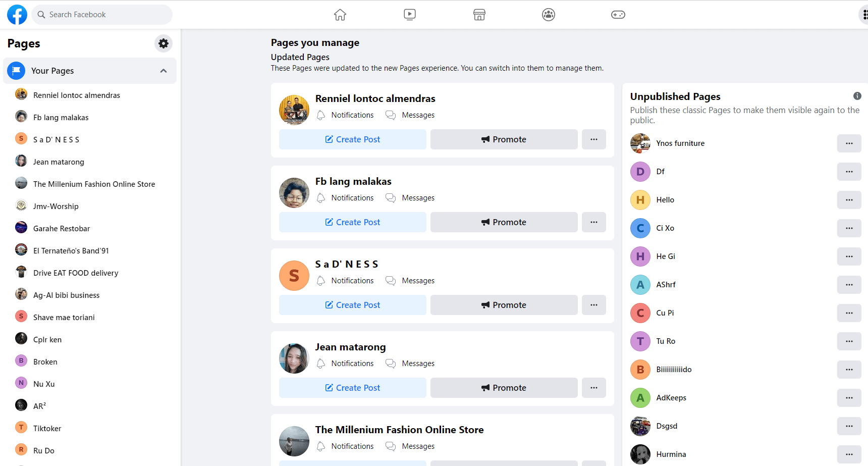The width and height of the screenshot is (868, 466).
Task: Create Post for Jean matarong
Action: pyautogui.click(x=353, y=388)
